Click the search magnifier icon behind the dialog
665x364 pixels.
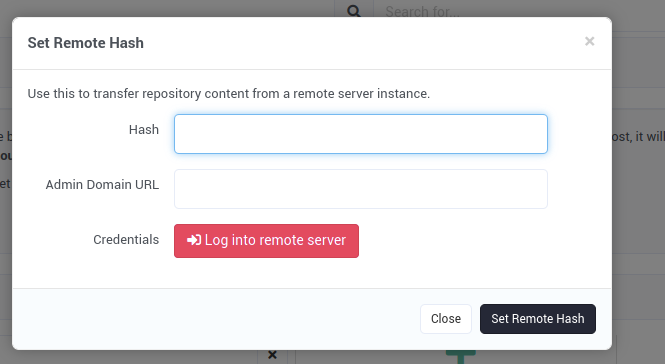tap(354, 11)
